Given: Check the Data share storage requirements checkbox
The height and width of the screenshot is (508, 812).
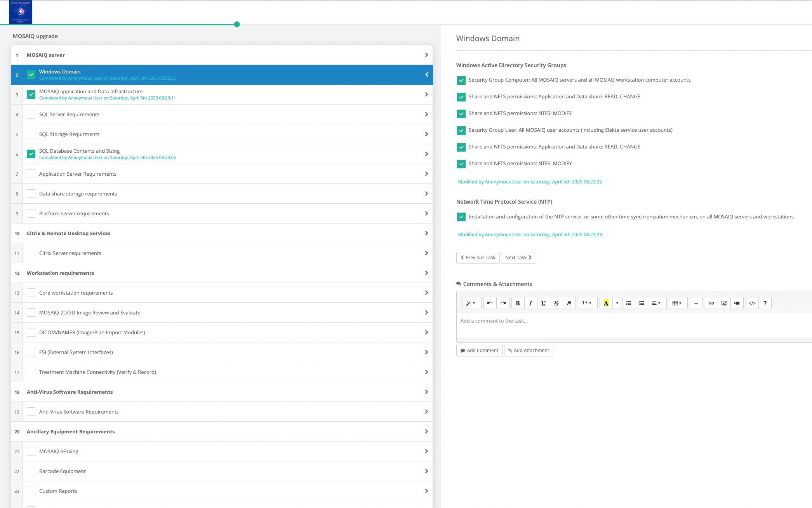Looking at the screenshot, I should [31, 194].
